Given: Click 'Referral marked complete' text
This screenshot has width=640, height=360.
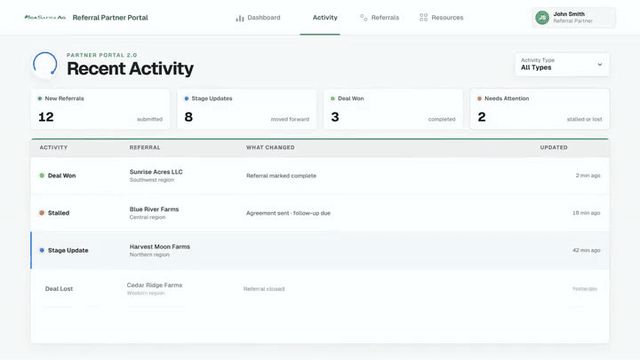Looking at the screenshot, I should click(x=281, y=176).
